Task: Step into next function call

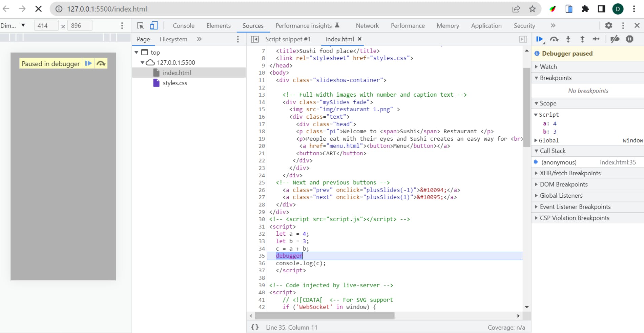Action: 568,39
